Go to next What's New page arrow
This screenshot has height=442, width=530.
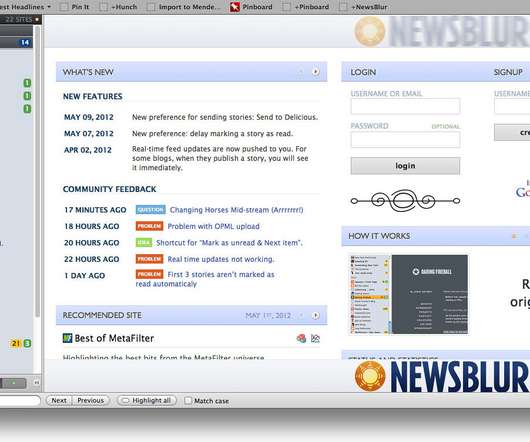click(x=316, y=72)
